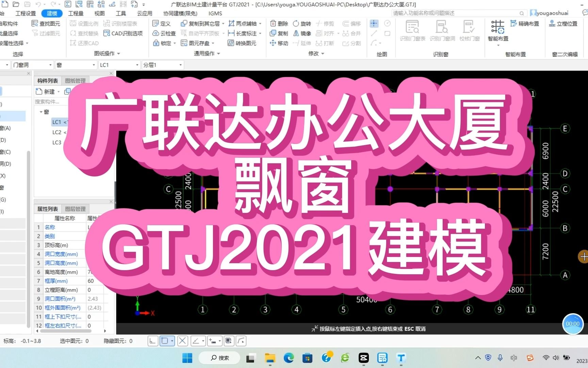Click the 洞口高度(mm) property link

[x=61, y=263]
